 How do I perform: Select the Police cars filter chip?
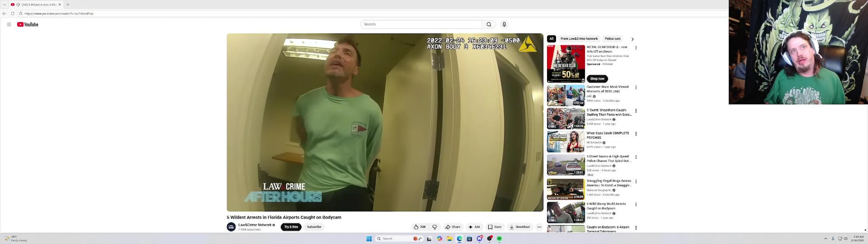[x=612, y=39]
